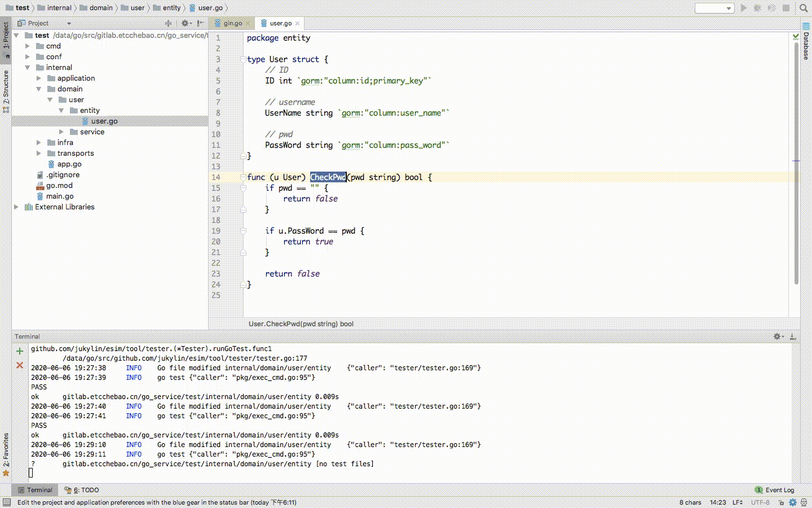This screenshot has height=508, width=812.
Task: Expand the service folder
Action: click(61, 132)
